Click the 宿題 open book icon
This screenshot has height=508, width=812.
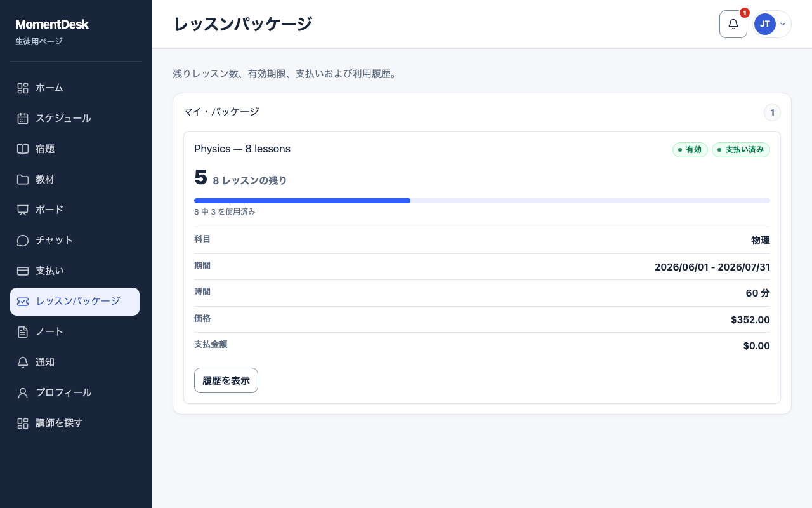tap(23, 149)
